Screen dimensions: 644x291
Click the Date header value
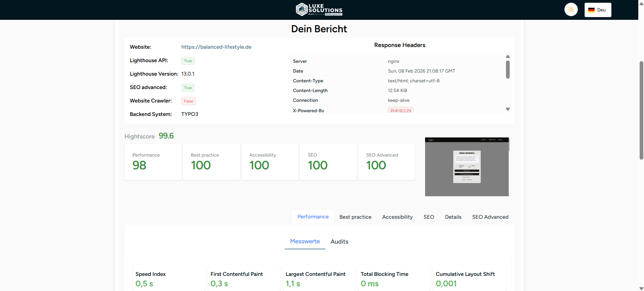(421, 71)
